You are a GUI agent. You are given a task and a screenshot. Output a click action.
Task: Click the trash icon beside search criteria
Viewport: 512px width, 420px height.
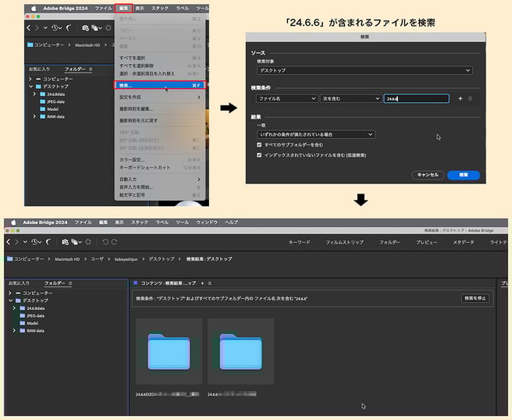[470, 99]
